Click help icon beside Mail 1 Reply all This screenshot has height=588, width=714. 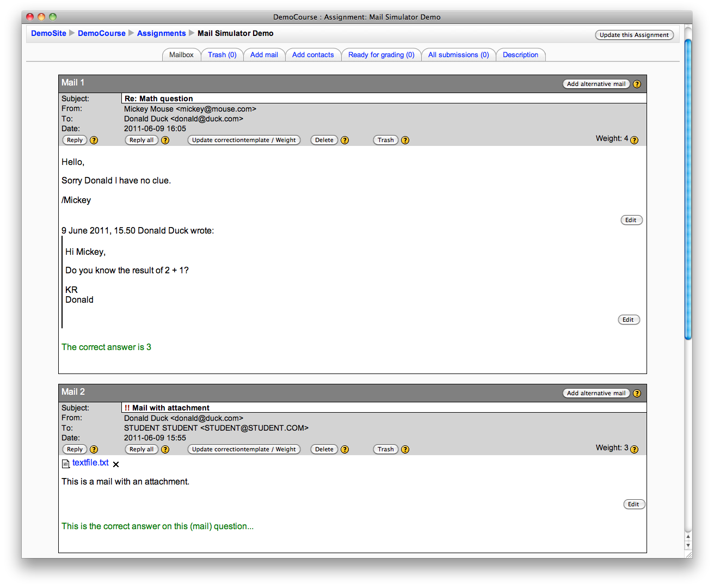[x=165, y=140]
